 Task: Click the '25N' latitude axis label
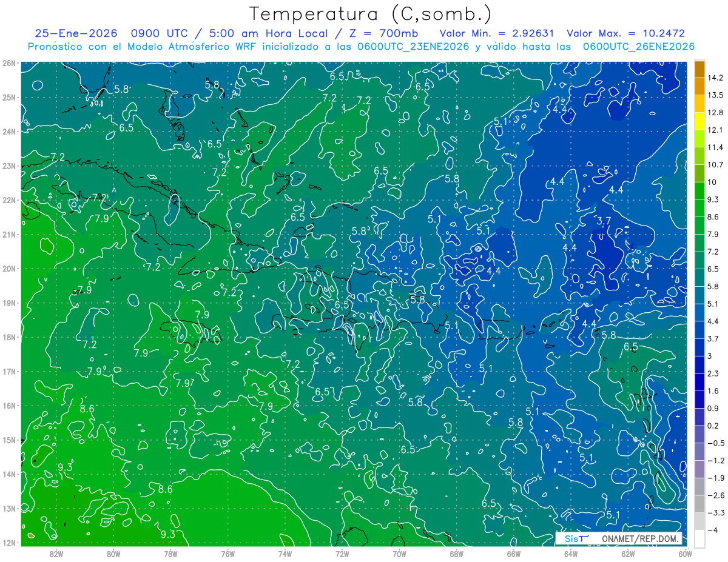(9, 97)
